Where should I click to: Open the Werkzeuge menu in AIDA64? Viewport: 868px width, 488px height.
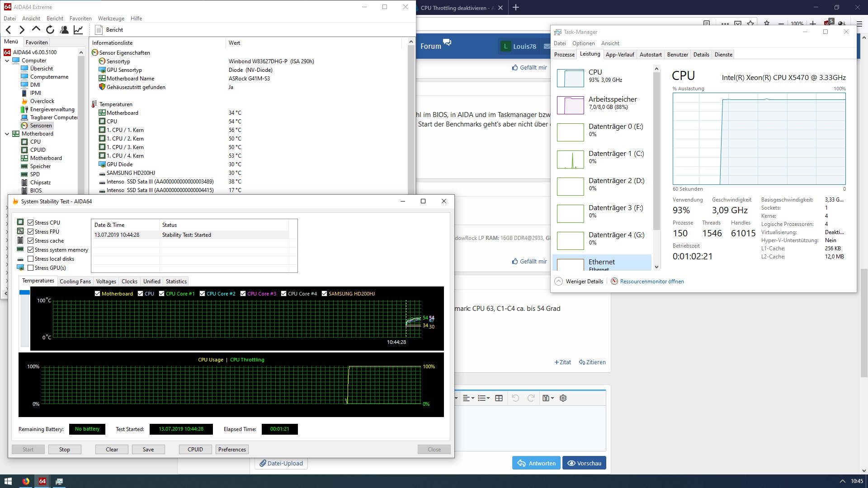click(x=111, y=19)
